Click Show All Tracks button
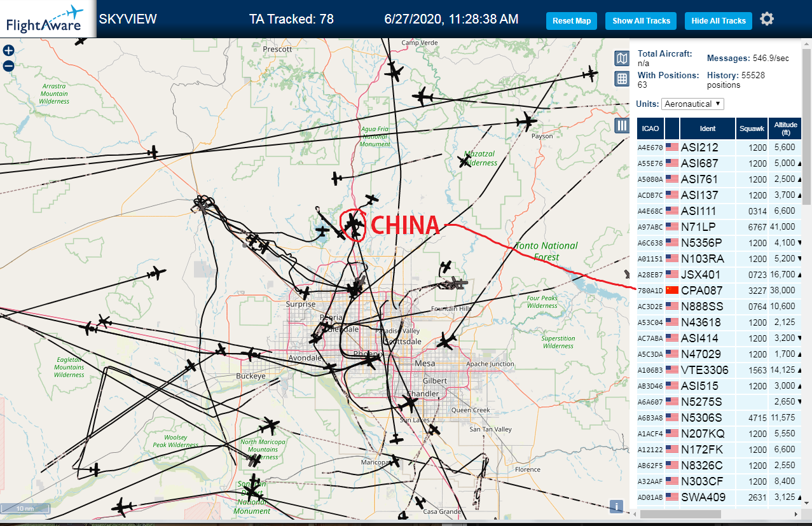The width and height of the screenshot is (812, 526). (641, 20)
